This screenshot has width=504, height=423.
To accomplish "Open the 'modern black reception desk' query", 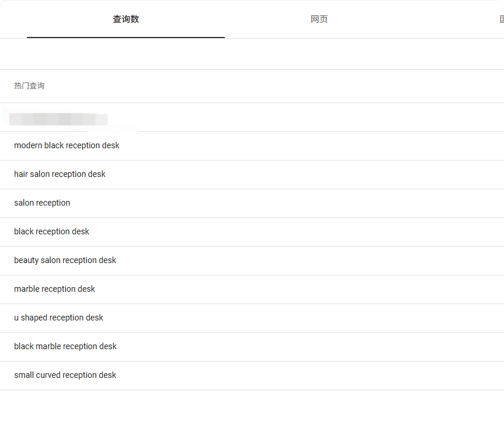I will [x=67, y=145].
